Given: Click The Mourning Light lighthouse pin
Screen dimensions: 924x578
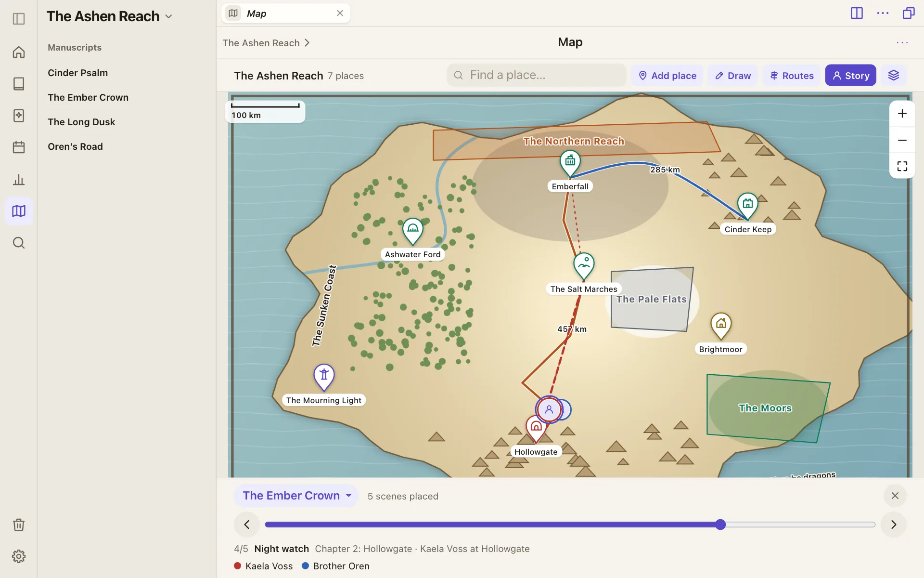Looking at the screenshot, I should pos(324,377).
